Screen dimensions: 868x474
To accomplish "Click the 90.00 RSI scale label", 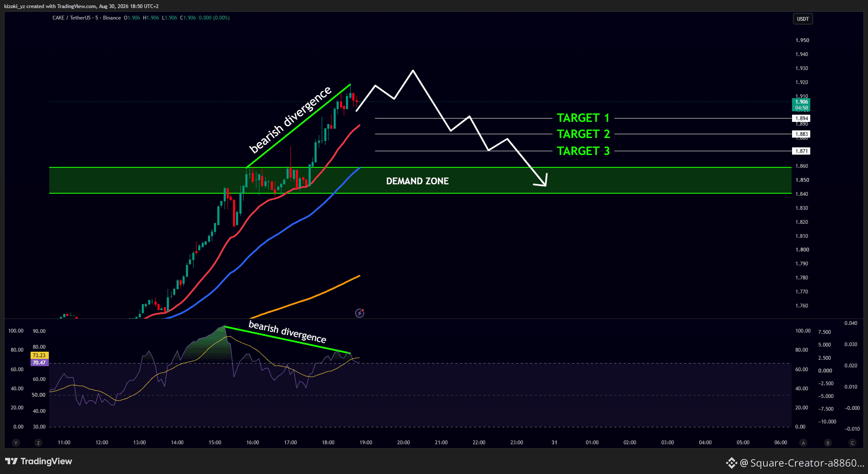I will tap(39, 331).
